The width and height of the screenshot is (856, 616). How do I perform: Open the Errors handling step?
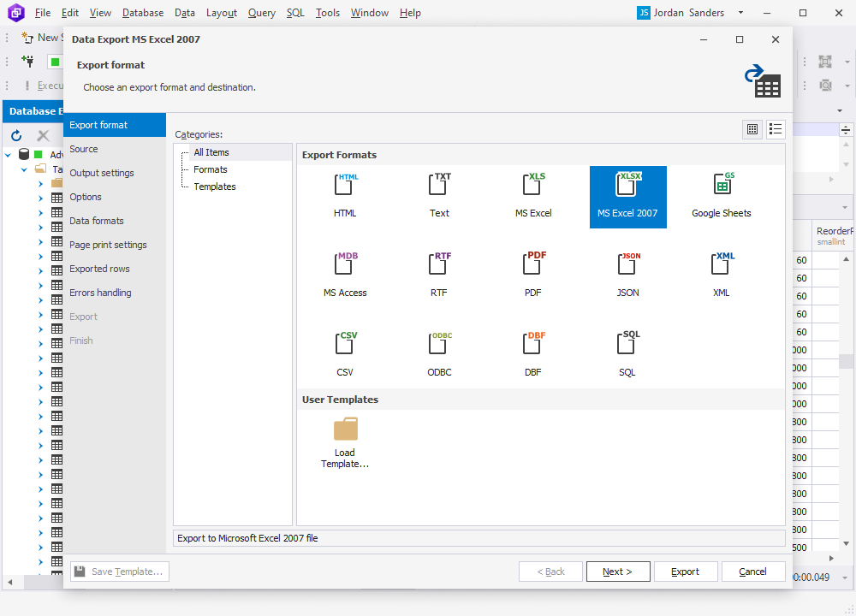tap(115, 293)
